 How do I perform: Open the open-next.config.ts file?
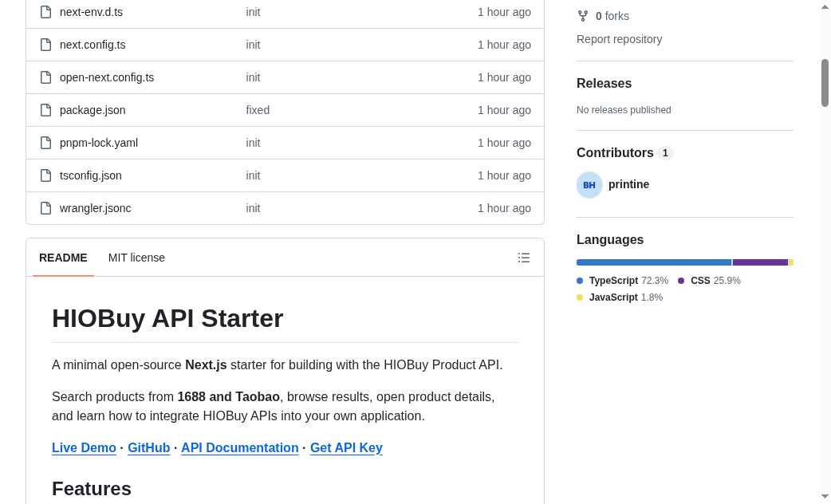[x=107, y=77]
